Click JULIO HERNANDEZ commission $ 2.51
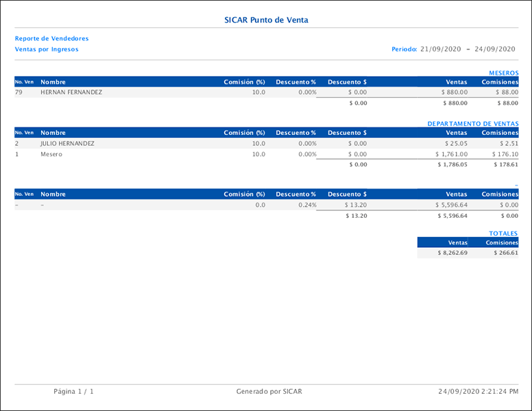Image resolution: width=532 pixels, height=411 pixels. pos(509,143)
